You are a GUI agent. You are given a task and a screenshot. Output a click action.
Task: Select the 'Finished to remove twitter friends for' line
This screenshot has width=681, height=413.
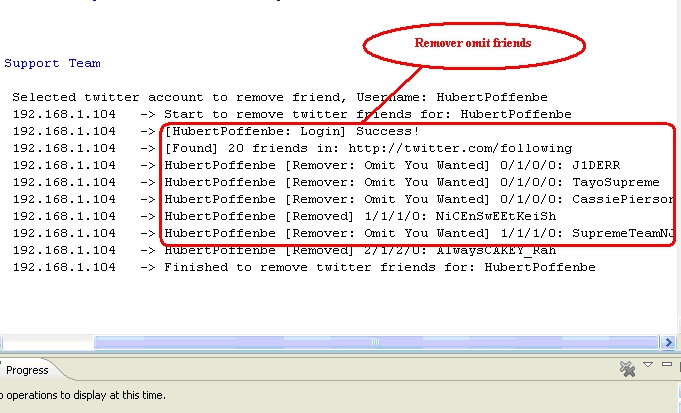(304, 267)
